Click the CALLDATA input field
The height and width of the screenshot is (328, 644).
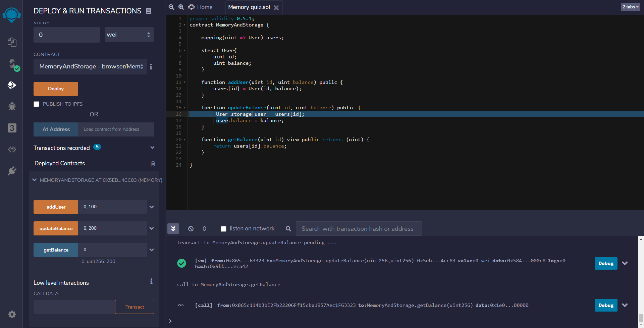point(74,307)
